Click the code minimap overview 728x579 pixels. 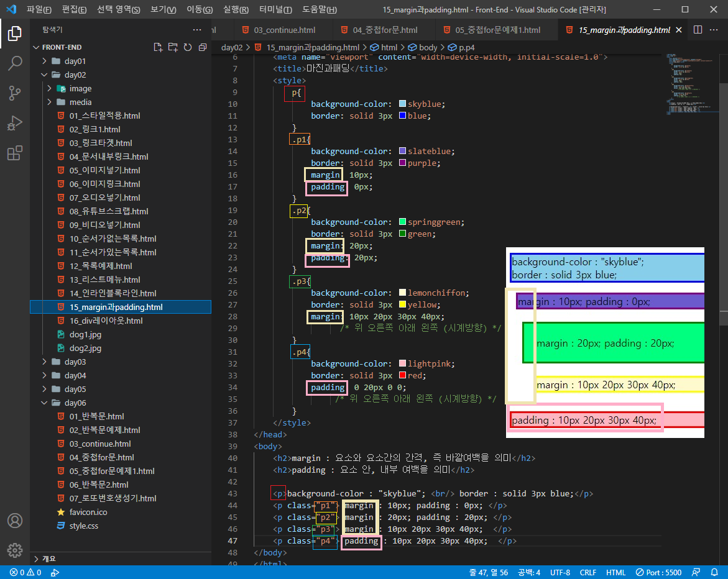pyautogui.click(x=692, y=83)
